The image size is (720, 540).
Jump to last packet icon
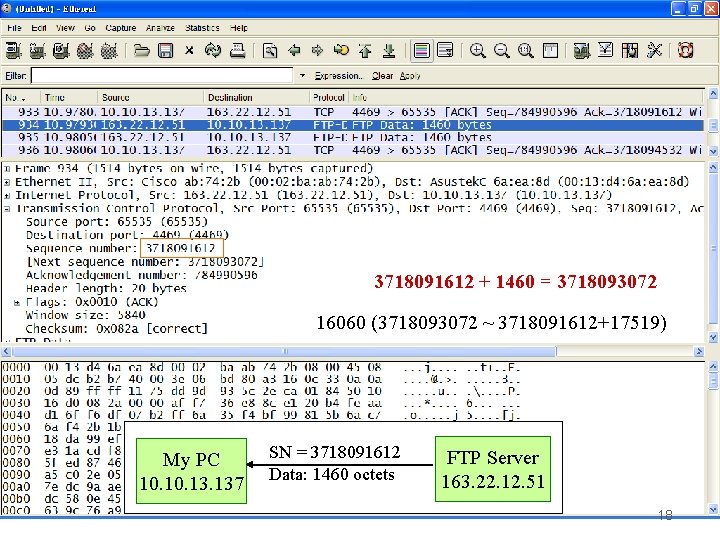[389, 50]
